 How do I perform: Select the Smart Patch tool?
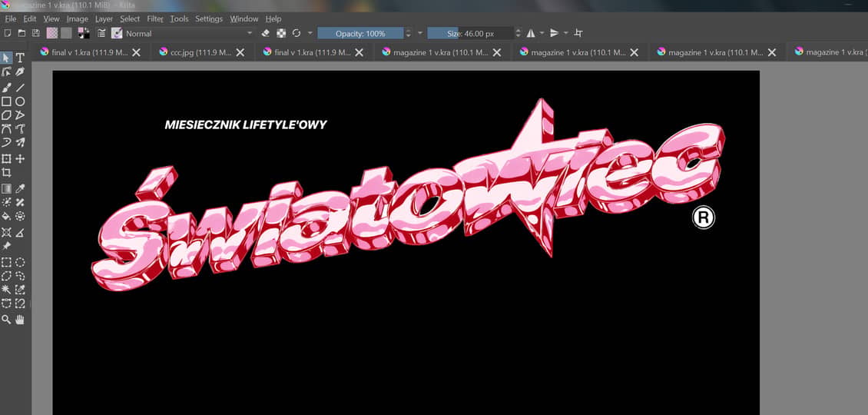pyautogui.click(x=20, y=203)
